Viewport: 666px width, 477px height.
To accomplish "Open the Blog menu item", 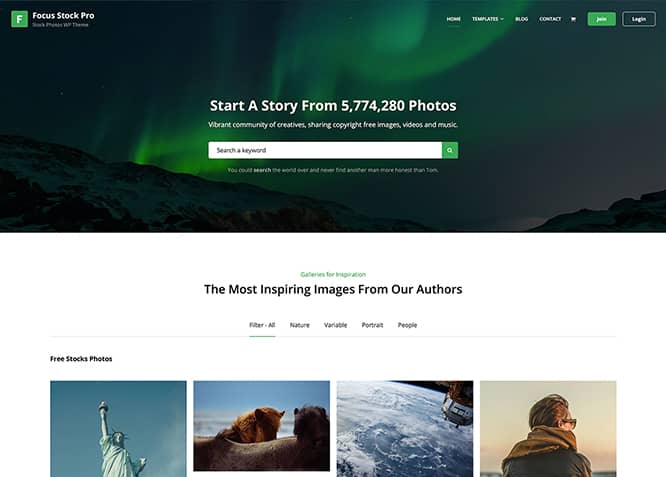I will (x=522, y=19).
